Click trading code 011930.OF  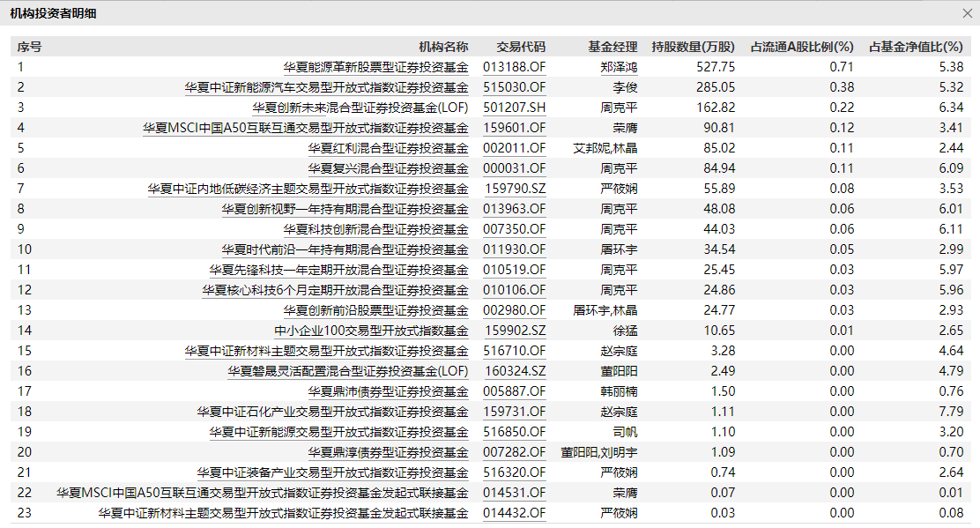pyautogui.click(x=515, y=249)
